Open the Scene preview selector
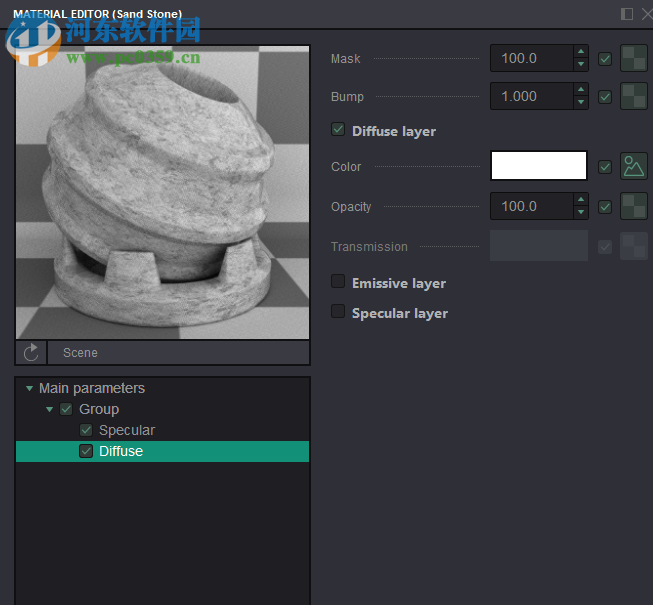653x605 pixels. 179,353
